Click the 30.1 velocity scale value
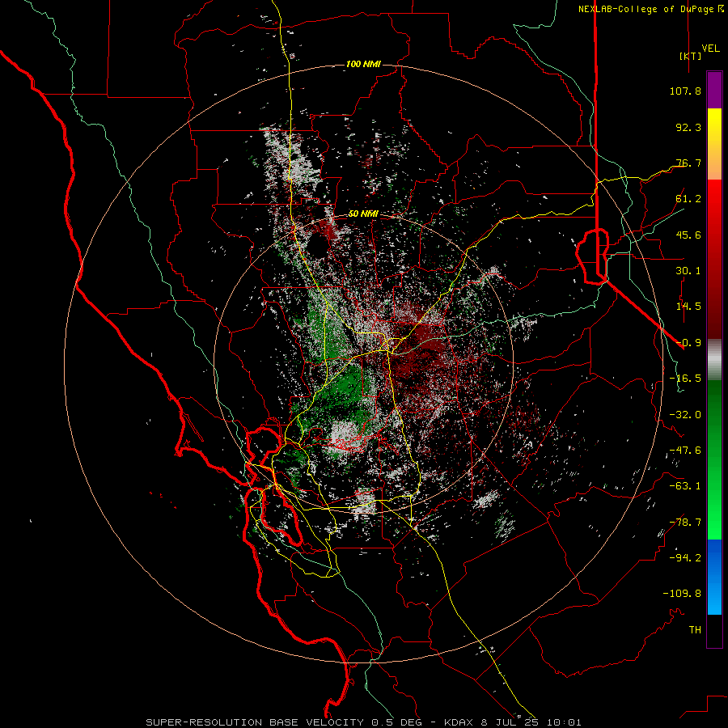 688,271
